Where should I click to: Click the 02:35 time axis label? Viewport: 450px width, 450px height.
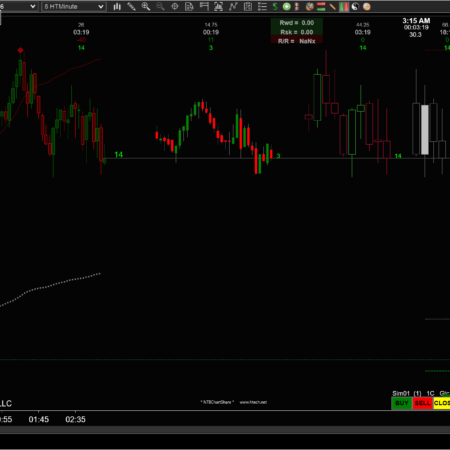75,419
